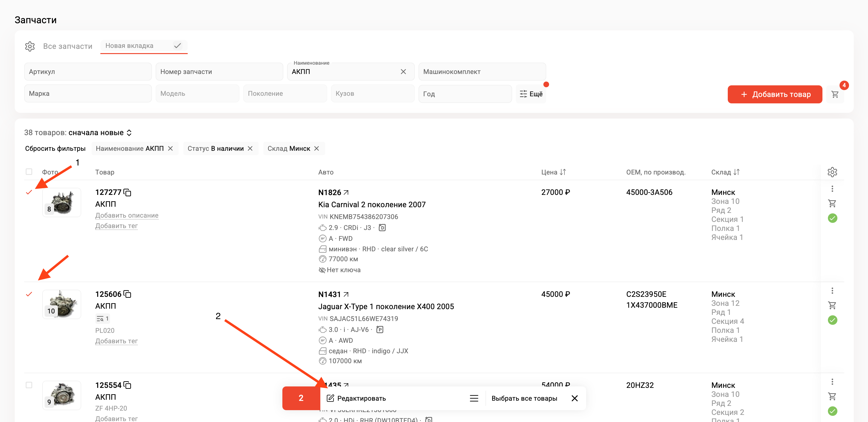Check the item 125554 checkbox
The image size is (868, 422).
29,385
